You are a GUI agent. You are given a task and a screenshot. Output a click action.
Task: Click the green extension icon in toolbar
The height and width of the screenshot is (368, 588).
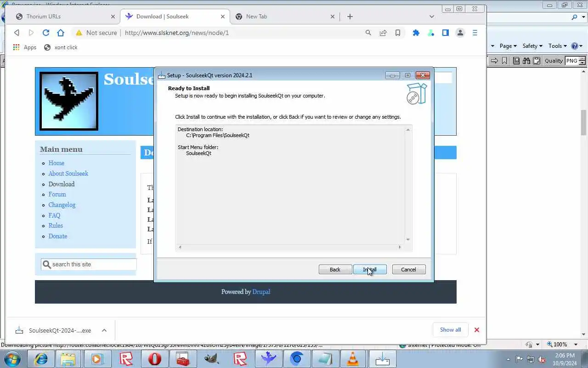coord(431,33)
